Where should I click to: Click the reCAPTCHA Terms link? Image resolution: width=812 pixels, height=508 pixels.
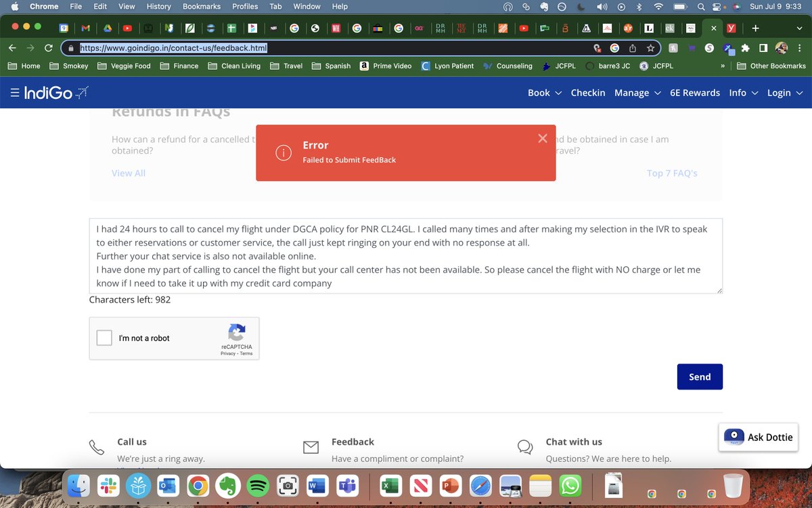click(246, 354)
